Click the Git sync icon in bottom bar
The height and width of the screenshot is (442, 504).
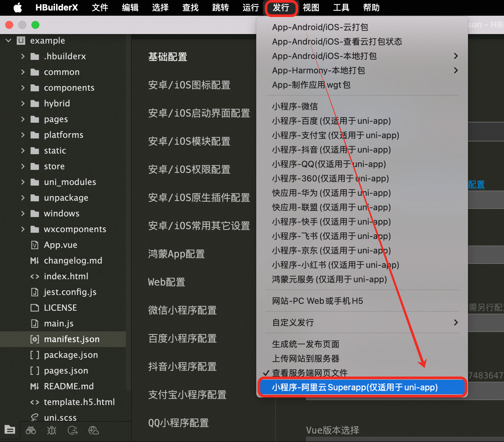click(x=72, y=430)
